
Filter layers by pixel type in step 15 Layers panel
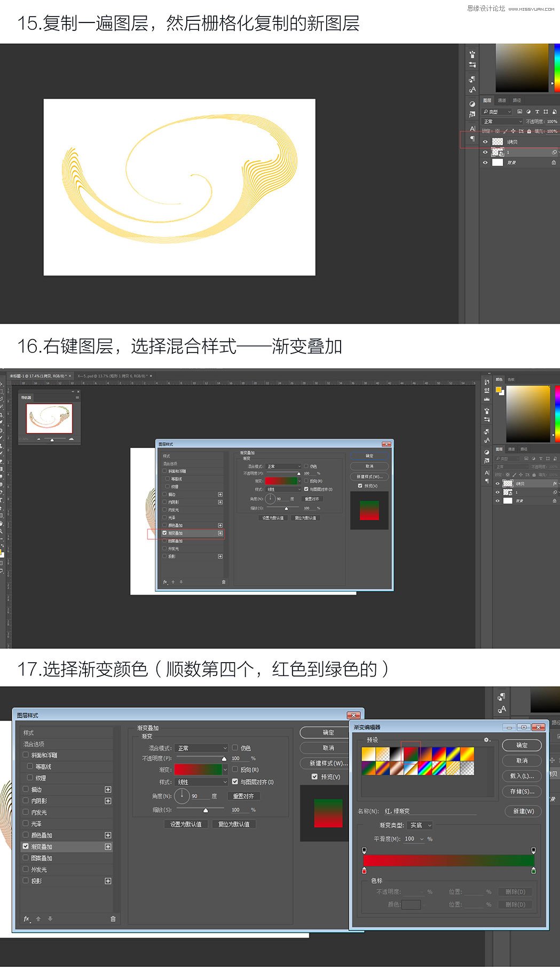coord(519,112)
